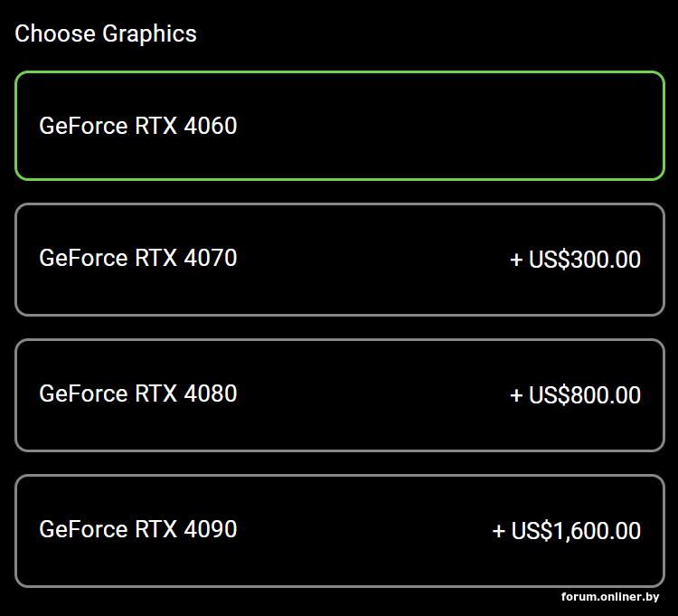Click the GeForce RTX 4090 label text
The image size is (678, 616).
tap(138, 529)
